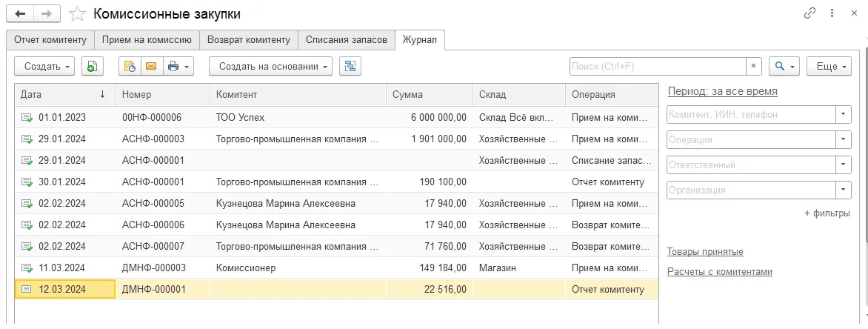Switch to Возврат комитенту tab
Image resolution: width=868 pixels, height=329 pixels.
249,40
